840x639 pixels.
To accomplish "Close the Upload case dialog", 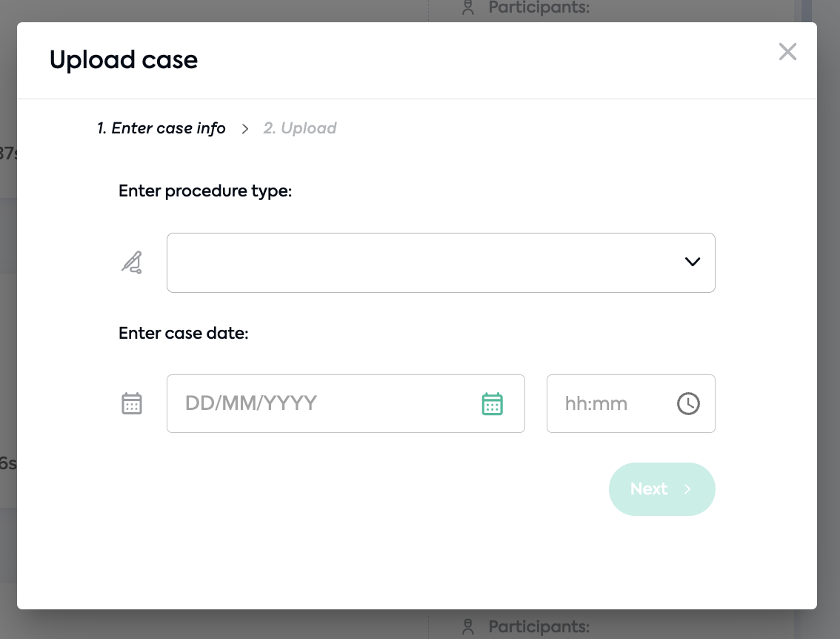I will (x=787, y=52).
